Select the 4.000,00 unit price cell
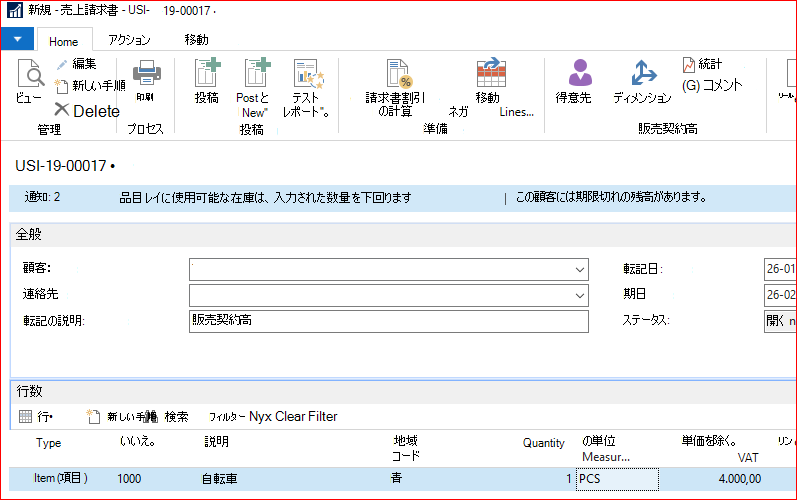Image resolution: width=797 pixels, height=500 pixels. coord(740,479)
